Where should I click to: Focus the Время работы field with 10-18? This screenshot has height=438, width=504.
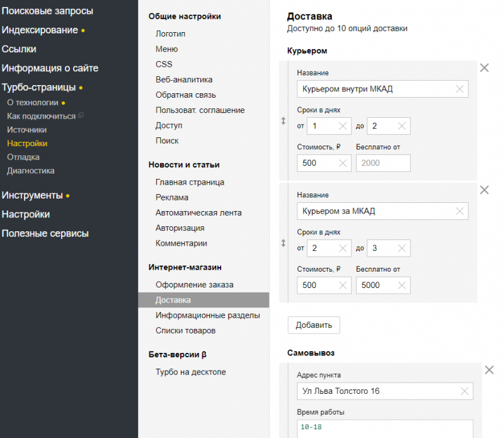coord(384,428)
